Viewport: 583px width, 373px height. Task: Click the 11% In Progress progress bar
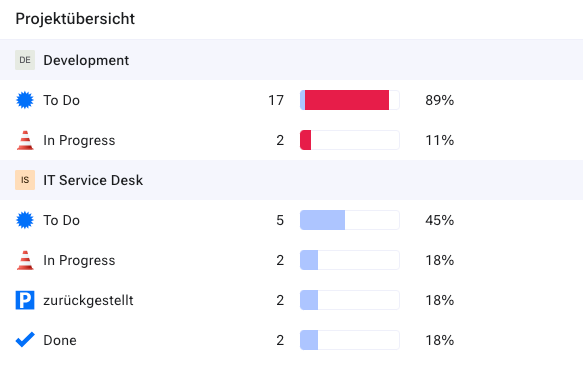pos(350,140)
